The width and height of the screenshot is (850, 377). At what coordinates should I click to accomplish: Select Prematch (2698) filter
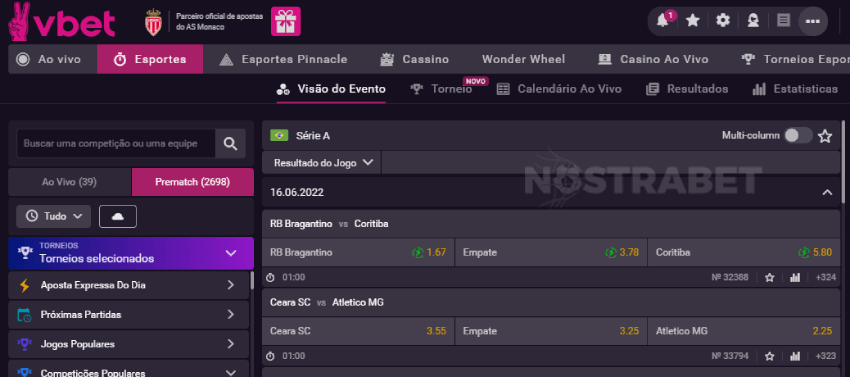192,182
